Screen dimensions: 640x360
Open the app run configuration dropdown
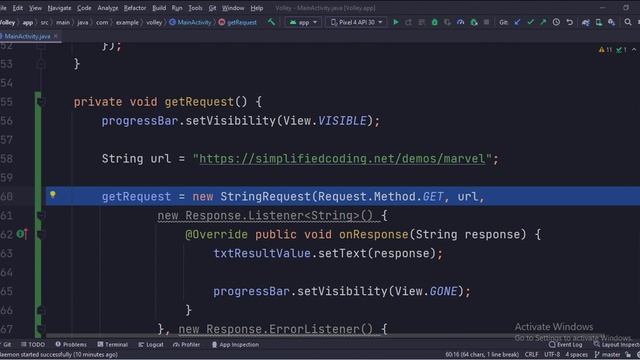point(303,22)
